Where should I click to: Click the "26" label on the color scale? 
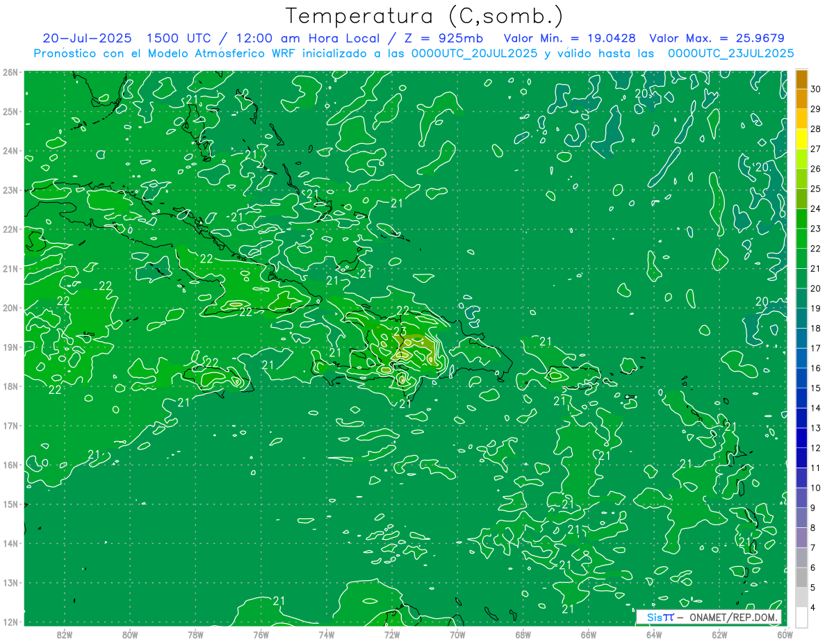(x=816, y=169)
